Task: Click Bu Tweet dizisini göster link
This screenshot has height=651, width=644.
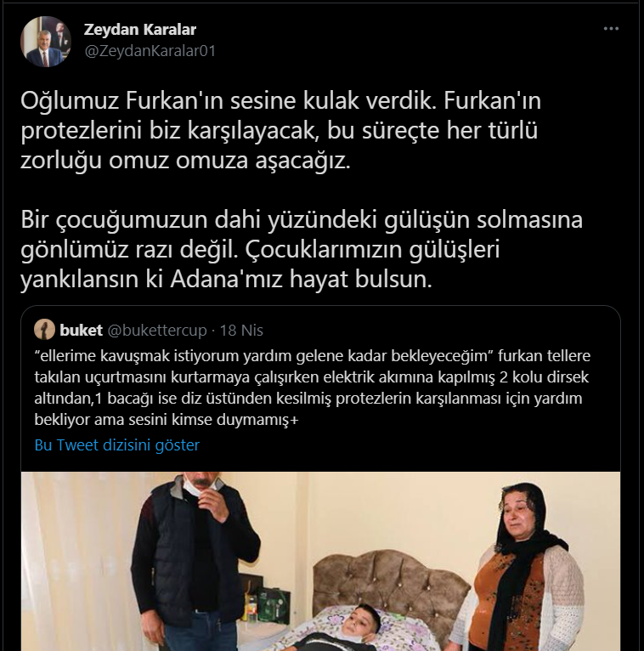Action: click(117, 445)
